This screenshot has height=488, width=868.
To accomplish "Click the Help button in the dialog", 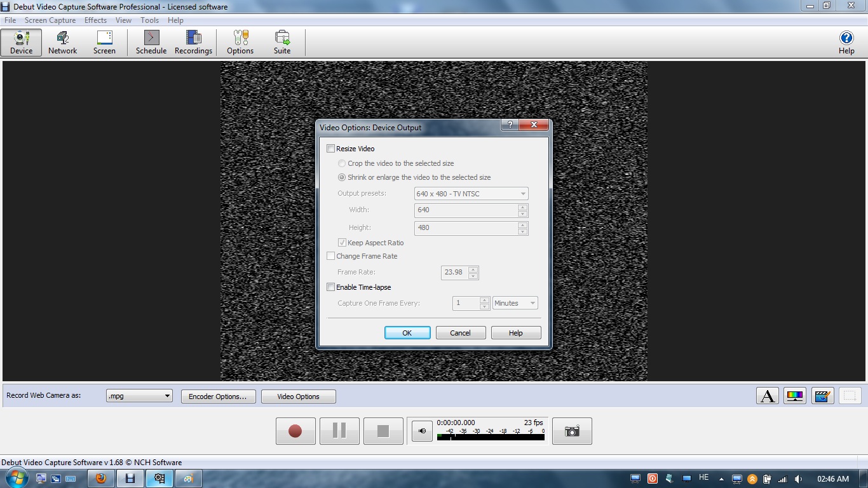I will 516,333.
